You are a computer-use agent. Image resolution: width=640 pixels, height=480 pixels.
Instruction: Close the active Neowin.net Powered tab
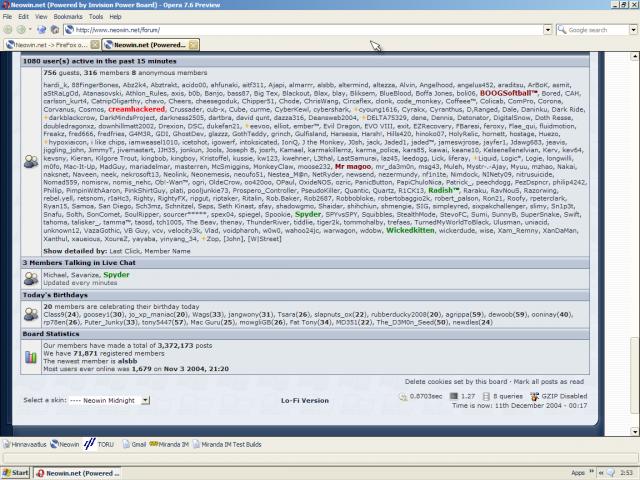193,45
